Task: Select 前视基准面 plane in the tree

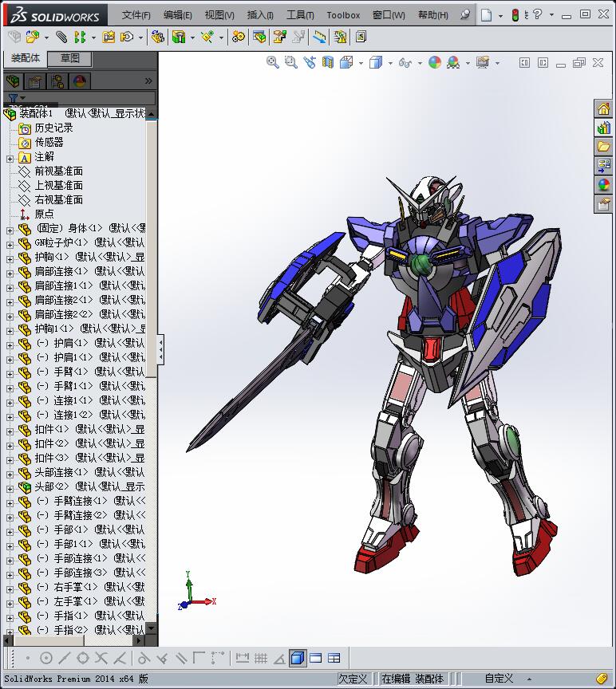Action: point(58,171)
